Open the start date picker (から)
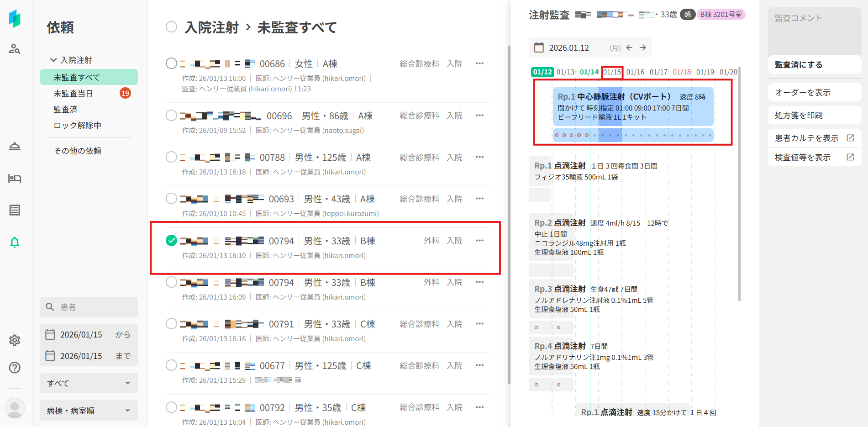This screenshot has width=868, height=427. (x=89, y=335)
